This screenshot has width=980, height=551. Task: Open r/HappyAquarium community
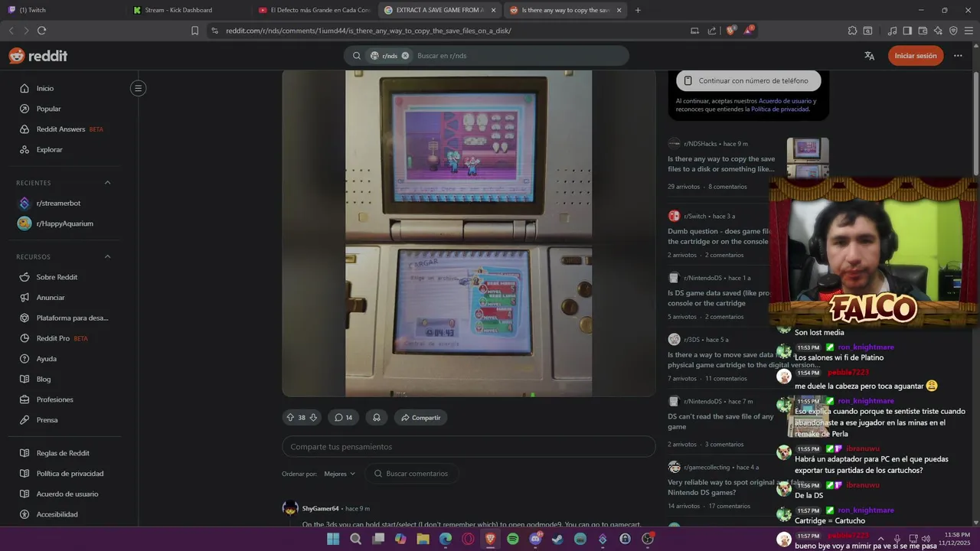(64, 223)
